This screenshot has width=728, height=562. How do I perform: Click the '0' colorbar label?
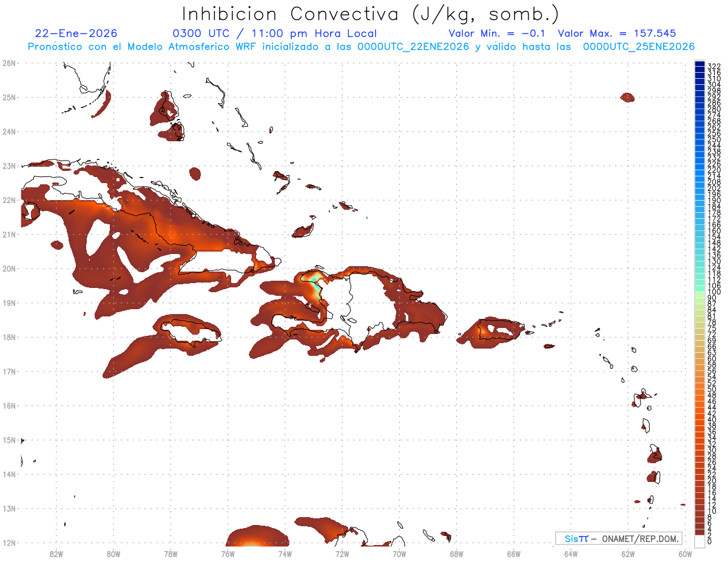pyautogui.click(x=709, y=541)
